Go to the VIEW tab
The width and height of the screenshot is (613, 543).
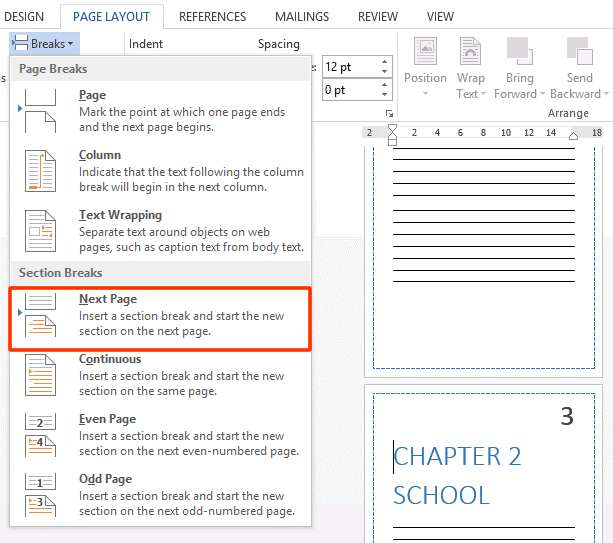tap(440, 16)
